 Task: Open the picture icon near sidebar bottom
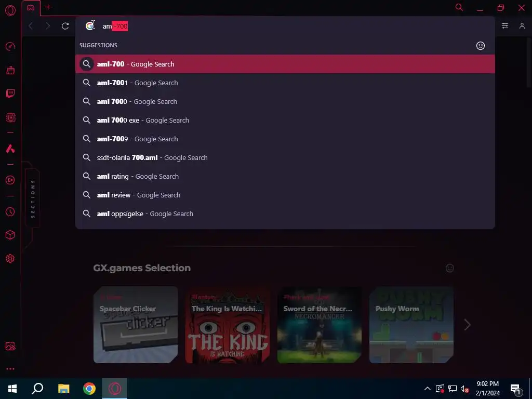[10, 346]
